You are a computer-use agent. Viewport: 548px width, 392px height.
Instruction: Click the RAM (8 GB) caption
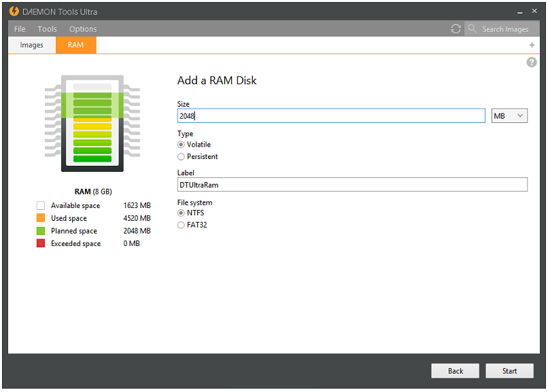coord(93,192)
